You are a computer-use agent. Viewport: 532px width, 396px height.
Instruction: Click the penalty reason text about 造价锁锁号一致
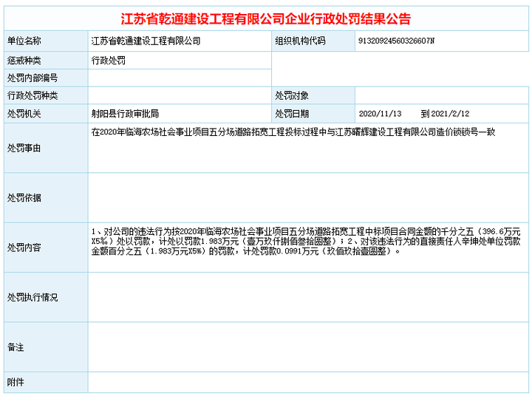point(293,132)
